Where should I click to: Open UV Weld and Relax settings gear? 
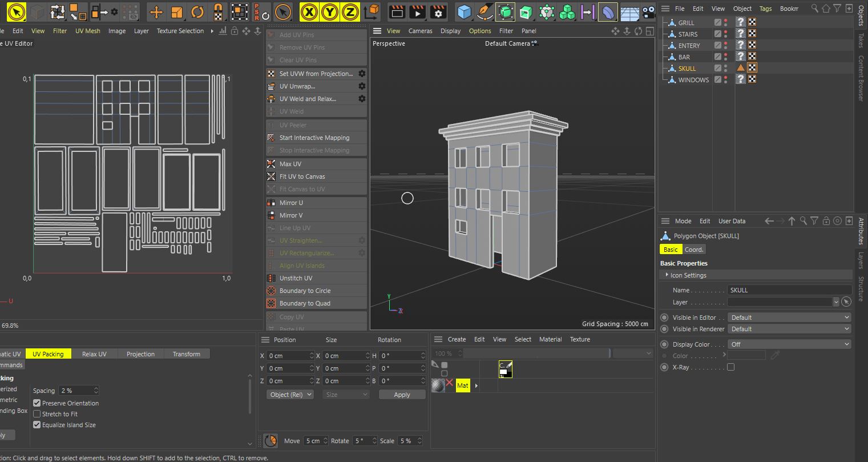point(362,99)
